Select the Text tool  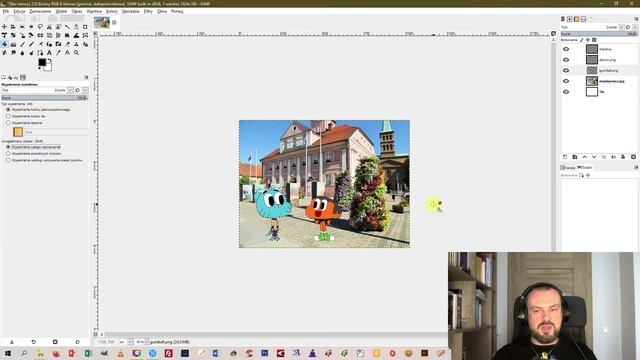pyautogui.click(x=49, y=53)
